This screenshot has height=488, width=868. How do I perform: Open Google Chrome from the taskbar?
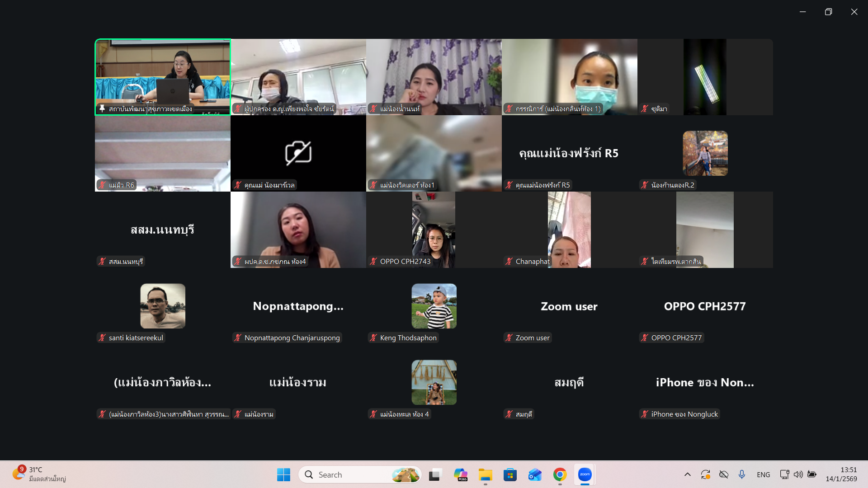[x=560, y=474]
